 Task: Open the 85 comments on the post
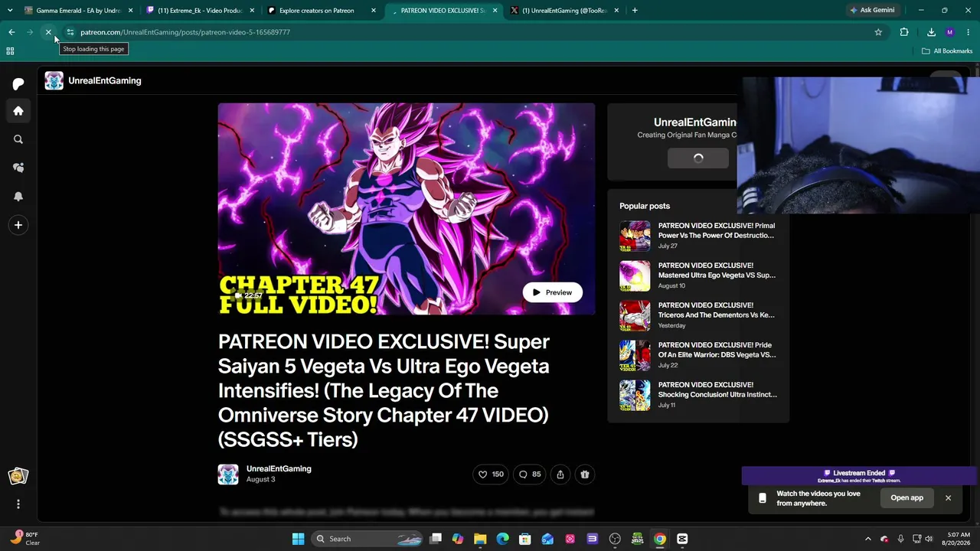pyautogui.click(x=530, y=474)
